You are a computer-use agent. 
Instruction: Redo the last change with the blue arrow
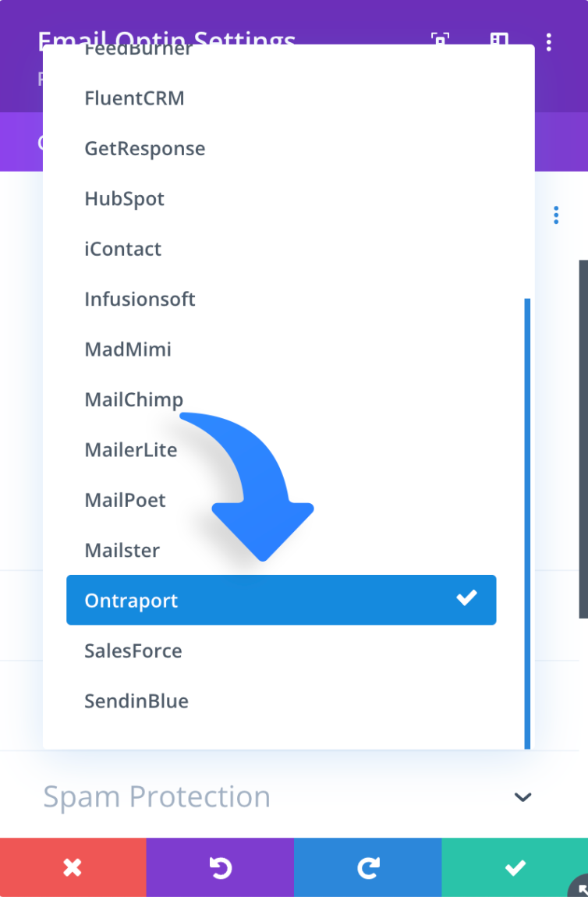pos(367,867)
